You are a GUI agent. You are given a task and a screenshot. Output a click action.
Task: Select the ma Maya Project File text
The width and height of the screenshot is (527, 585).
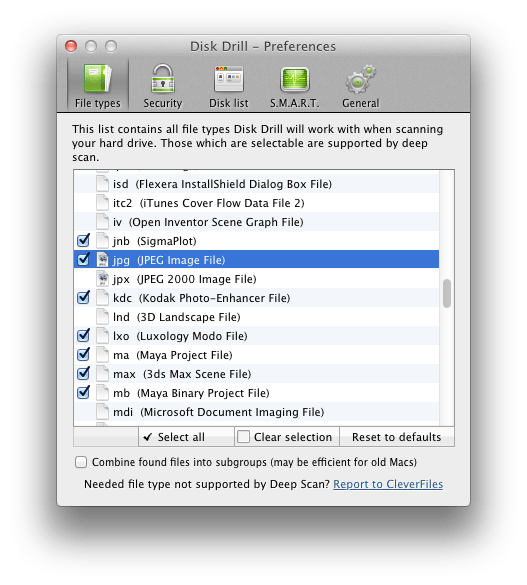[173, 355]
